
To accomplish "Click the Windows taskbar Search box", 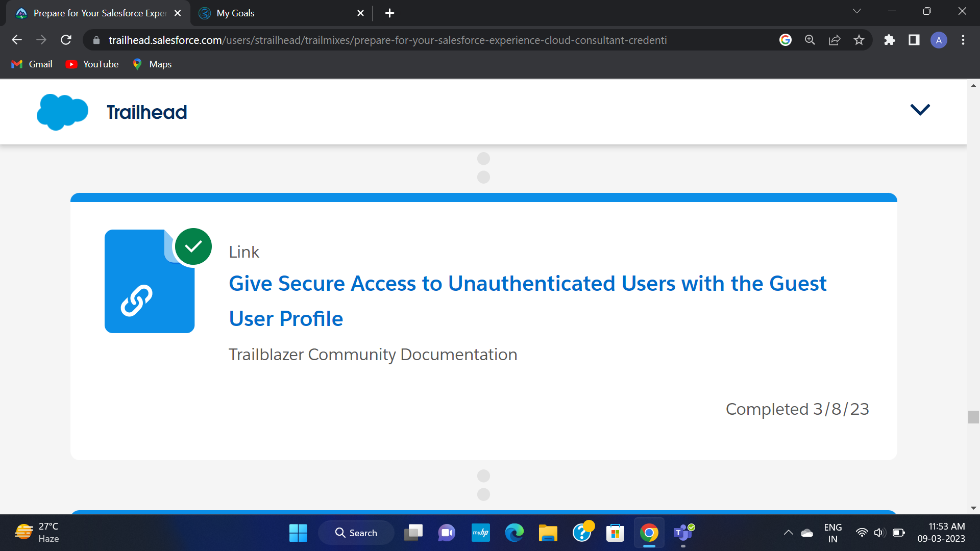I will point(356,533).
